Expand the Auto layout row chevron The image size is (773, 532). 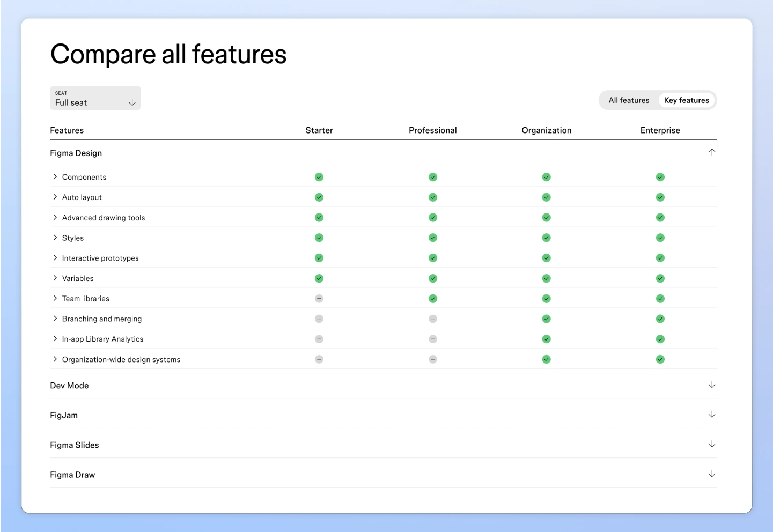point(55,197)
